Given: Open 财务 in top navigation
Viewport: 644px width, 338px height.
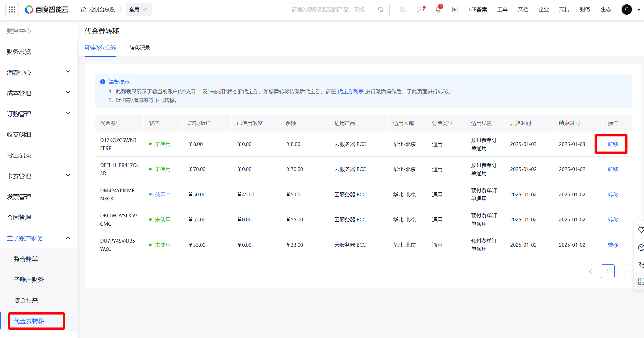Looking at the screenshot, I should point(585,10).
